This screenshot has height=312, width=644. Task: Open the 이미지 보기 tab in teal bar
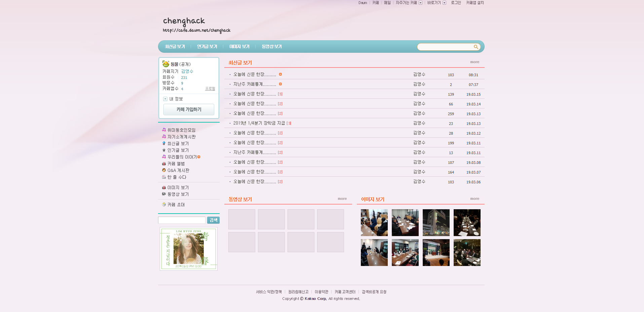click(239, 46)
